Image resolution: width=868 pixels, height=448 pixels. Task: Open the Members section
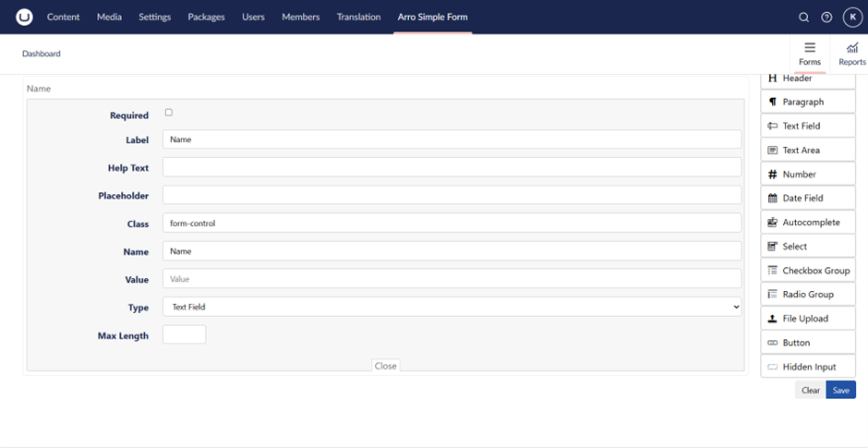tap(300, 17)
